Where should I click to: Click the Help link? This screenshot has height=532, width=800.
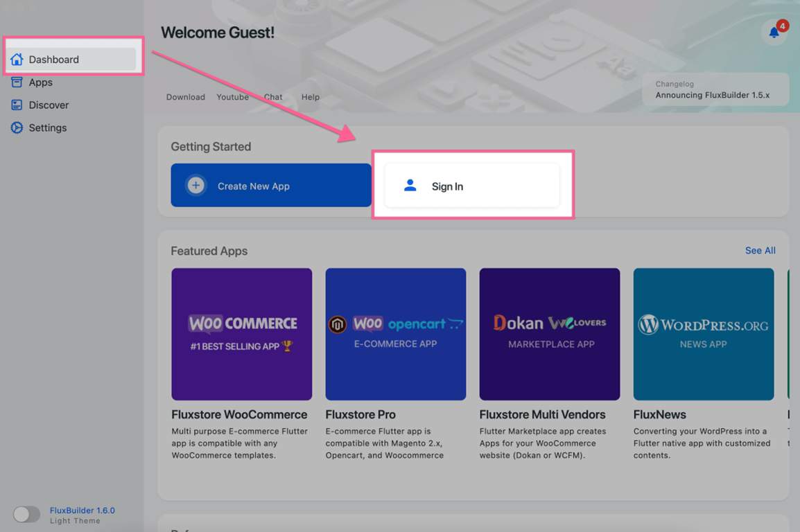click(x=310, y=97)
